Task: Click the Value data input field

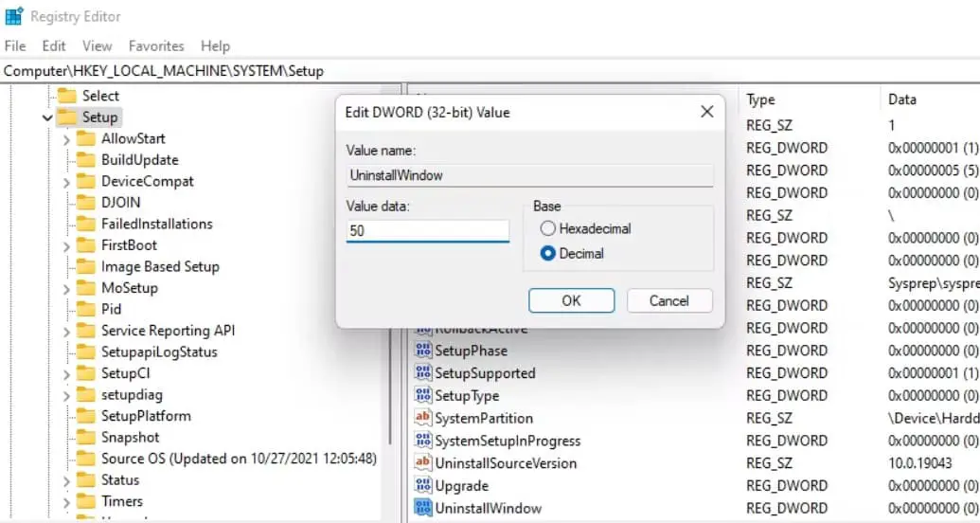Action: click(427, 231)
